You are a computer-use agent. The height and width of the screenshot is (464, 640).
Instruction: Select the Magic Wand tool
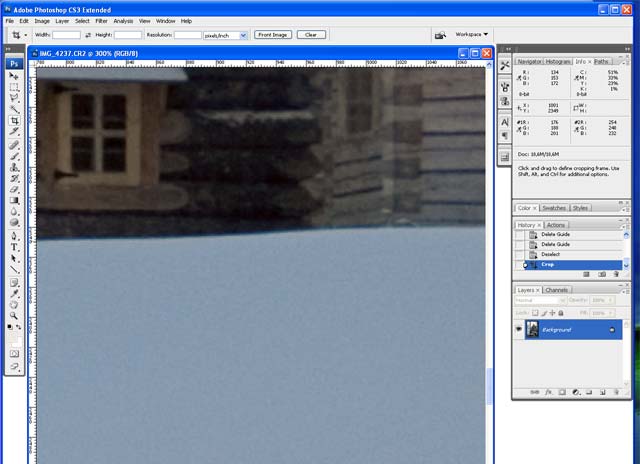(x=15, y=110)
